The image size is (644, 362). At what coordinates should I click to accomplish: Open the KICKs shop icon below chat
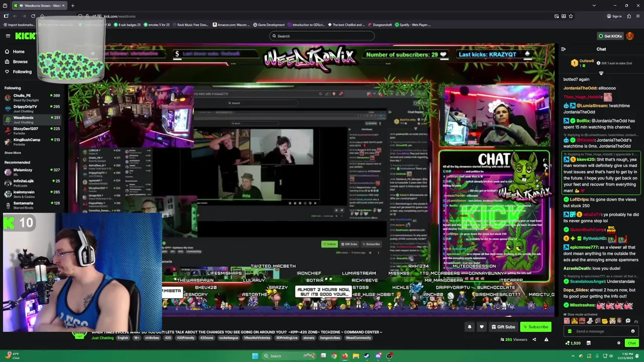[x=588, y=343]
